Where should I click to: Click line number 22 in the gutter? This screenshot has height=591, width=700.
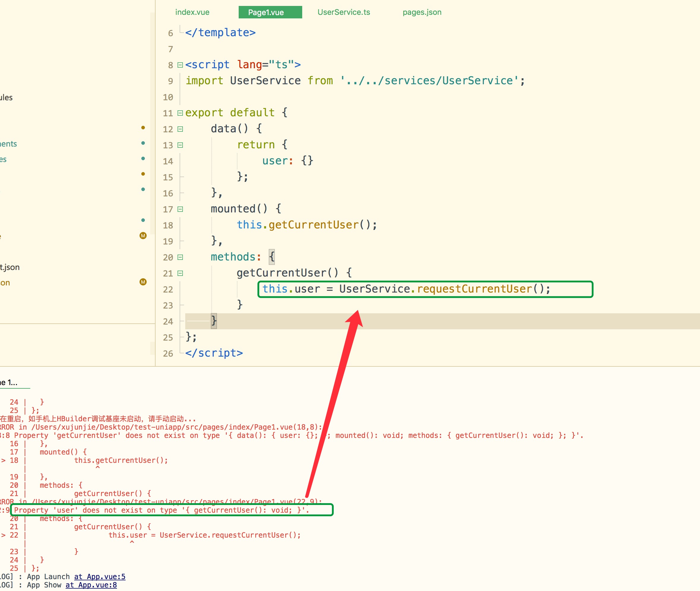click(168, 290)
